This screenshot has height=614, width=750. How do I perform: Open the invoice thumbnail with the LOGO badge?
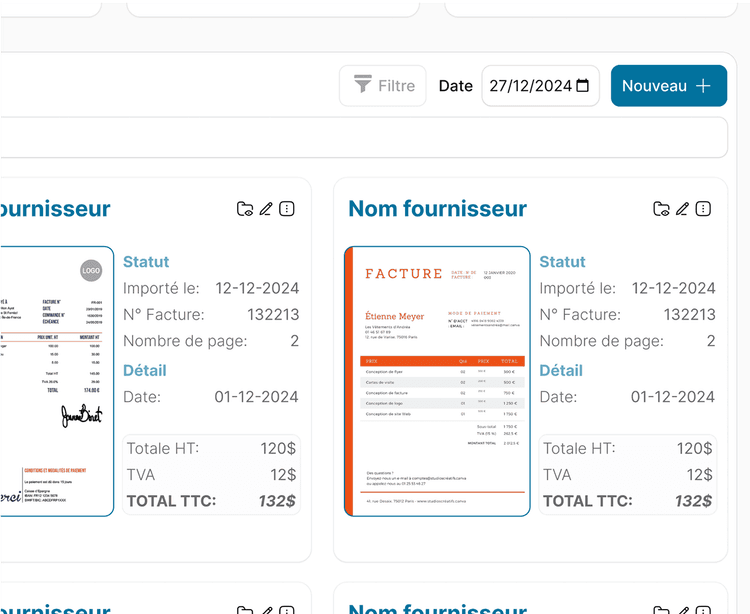pyautogui.click(x=57, y=381)
